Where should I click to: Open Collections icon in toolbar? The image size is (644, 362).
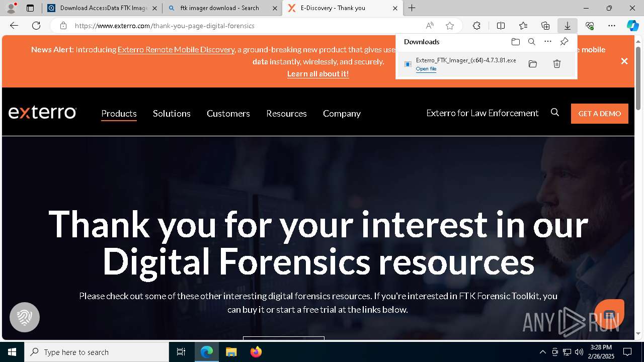[545, 26]
